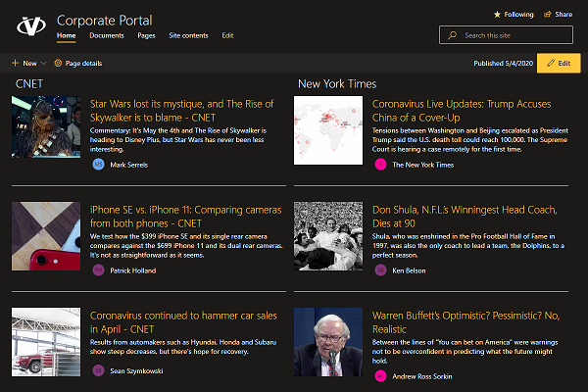Click the Star Wars article summary text
588x392 pixels.
[x=178, y=139]
